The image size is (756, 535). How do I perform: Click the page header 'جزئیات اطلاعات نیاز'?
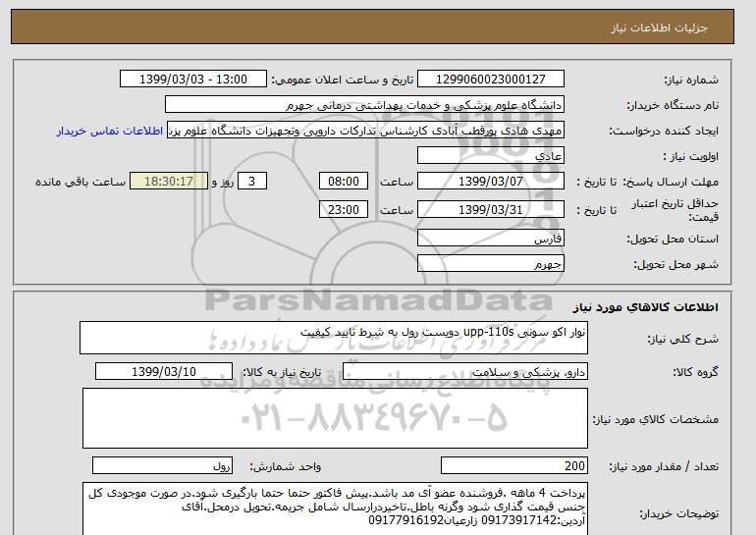[659, 27]
